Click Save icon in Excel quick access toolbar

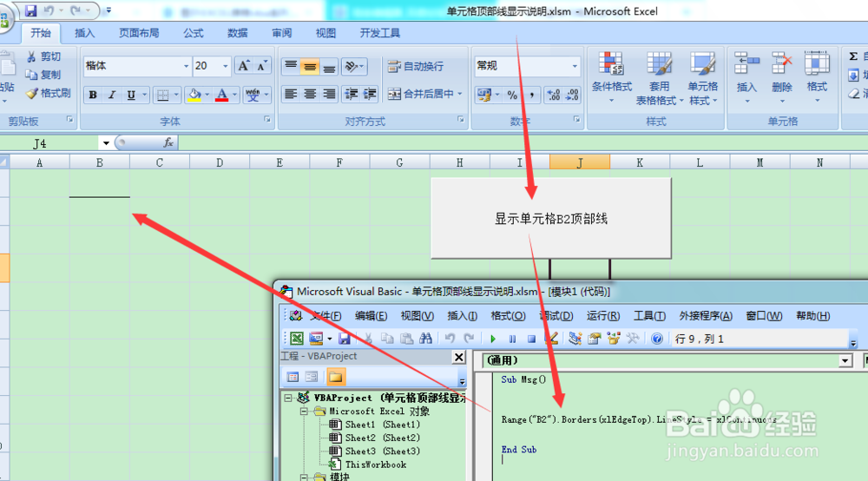(30, 10)
